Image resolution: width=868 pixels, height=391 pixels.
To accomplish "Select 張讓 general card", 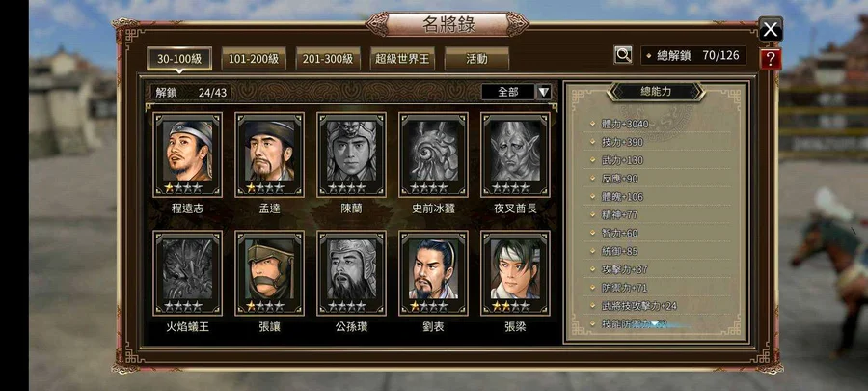I will [270, 273].
